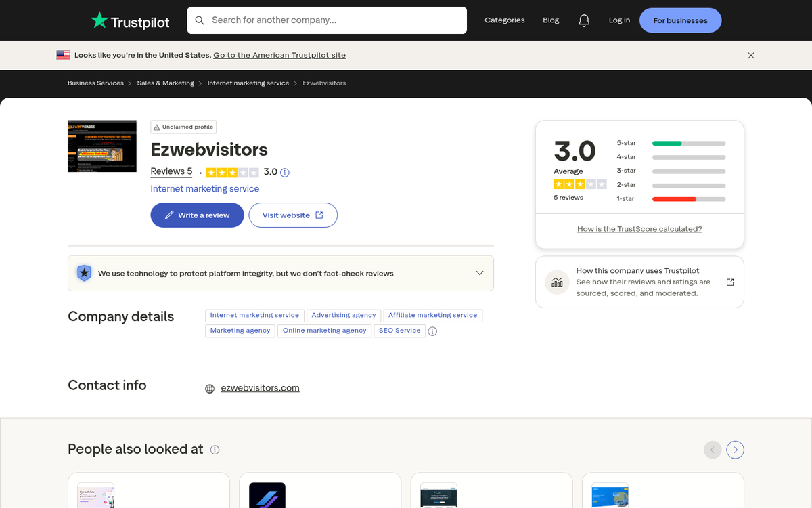Visit the ezwebvisitors.com link
812x508 pixels.
point(260,387)
